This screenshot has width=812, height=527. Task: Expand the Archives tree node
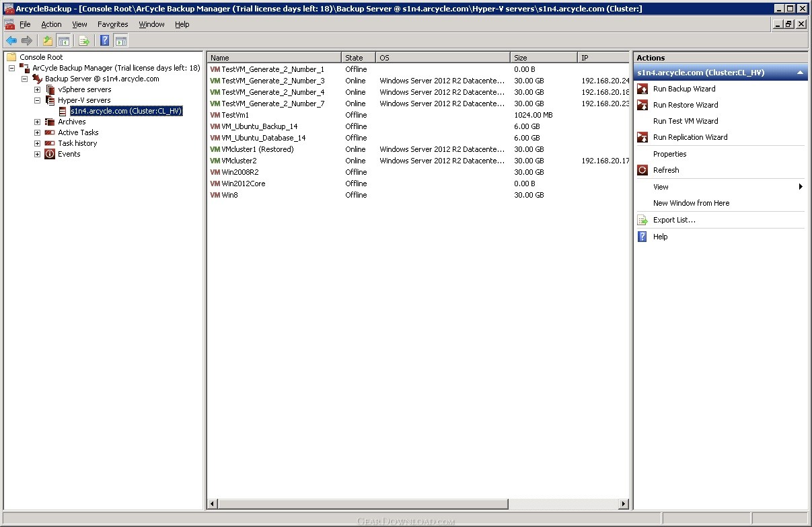[x=37, y=122]
